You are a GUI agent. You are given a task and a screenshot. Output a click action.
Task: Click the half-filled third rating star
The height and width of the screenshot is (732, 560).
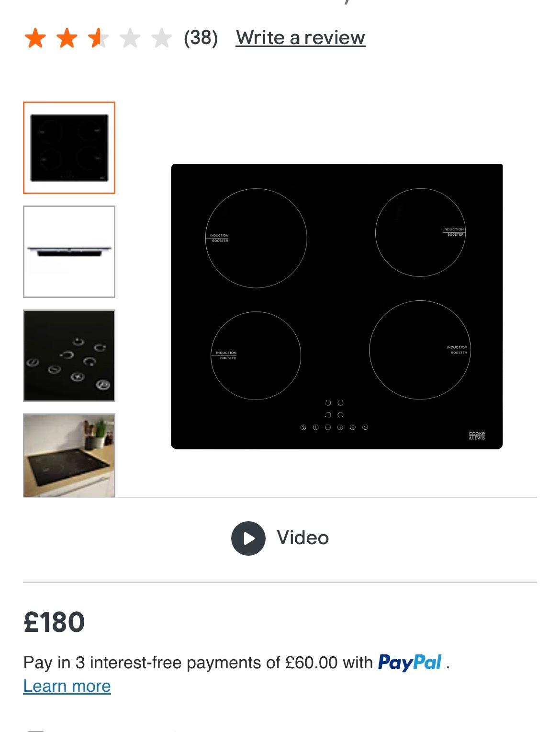pyautogui.click(x=98, y=38)
